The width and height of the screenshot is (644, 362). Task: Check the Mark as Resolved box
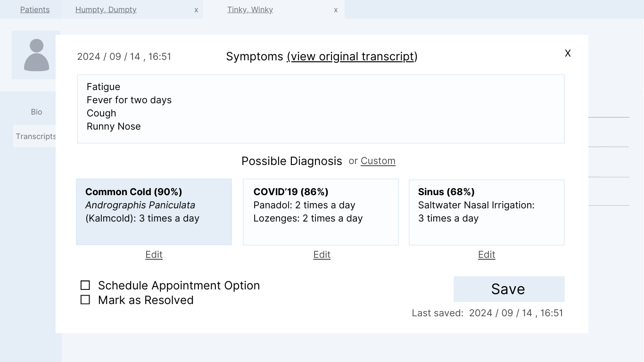pyautogui.click(x=85, y=300)
